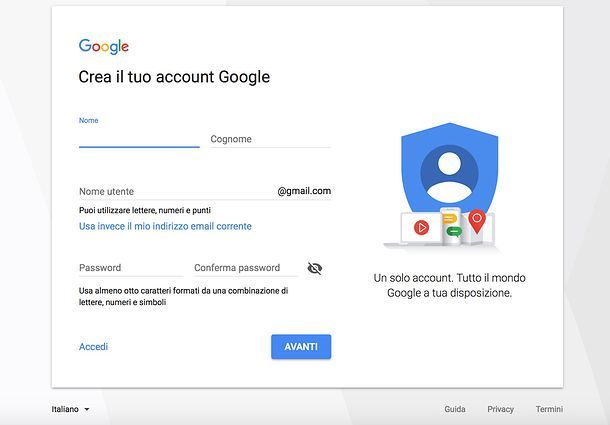Click 'Usa invece il mio indirizzo email corrente'

[x=165, y=226]
